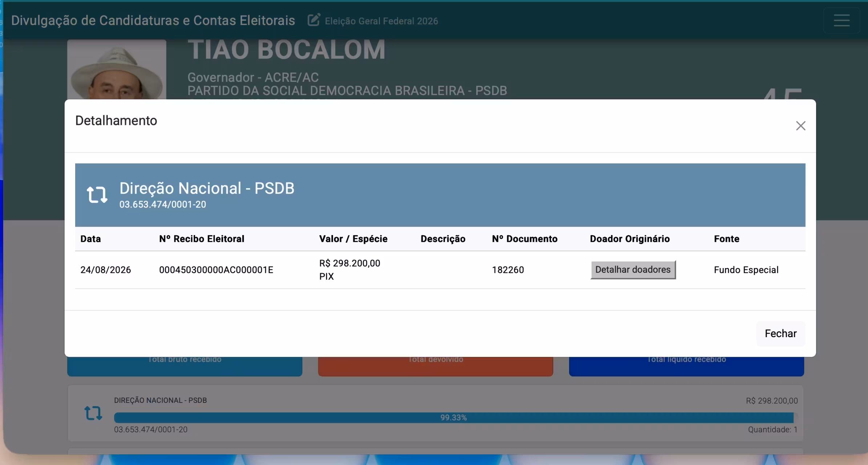Click the Fechar button

click(780, 333)
